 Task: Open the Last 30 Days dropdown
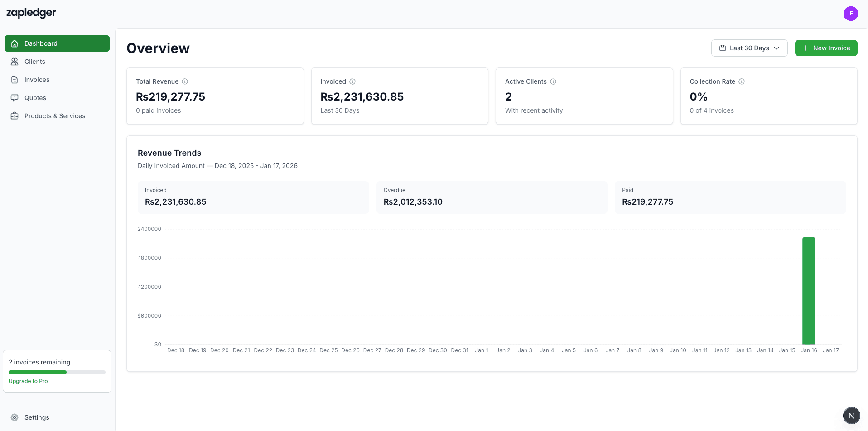click(749, 48)
